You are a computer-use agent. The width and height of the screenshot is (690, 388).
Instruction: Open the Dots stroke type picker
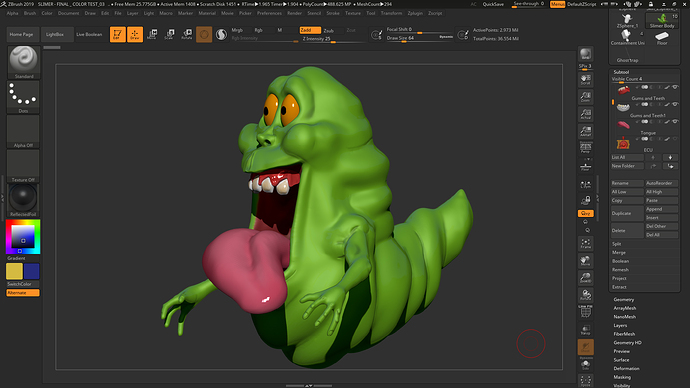(23, 97)
